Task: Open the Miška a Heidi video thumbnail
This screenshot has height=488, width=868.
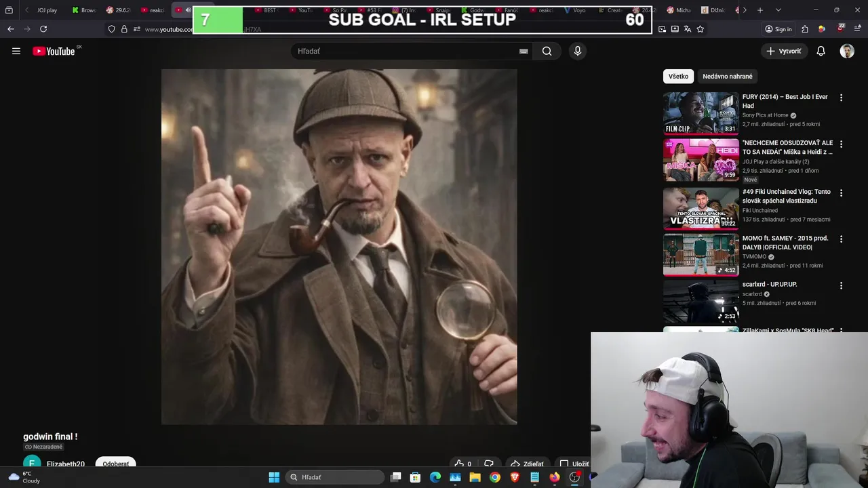Action: 701,160
